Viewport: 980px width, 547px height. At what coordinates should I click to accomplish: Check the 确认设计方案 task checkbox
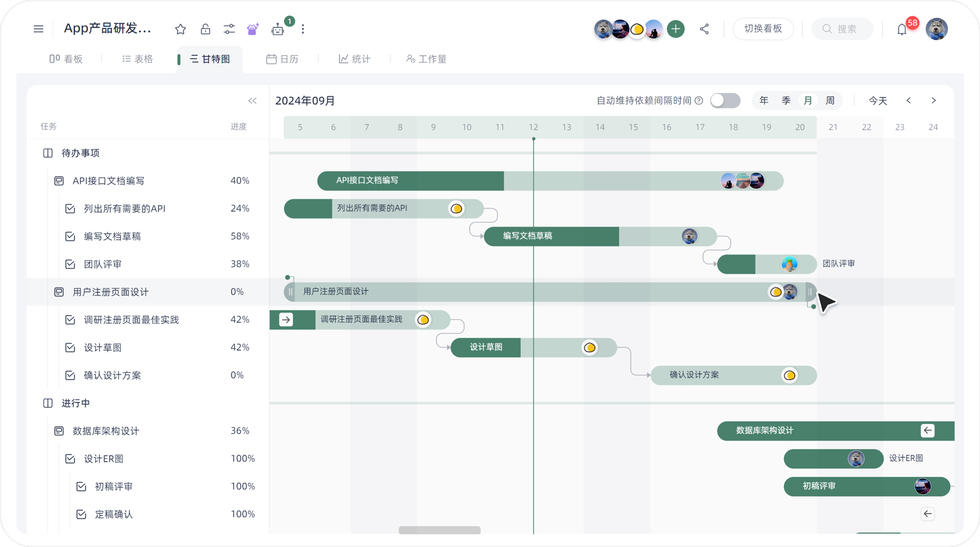pos(69,375)
